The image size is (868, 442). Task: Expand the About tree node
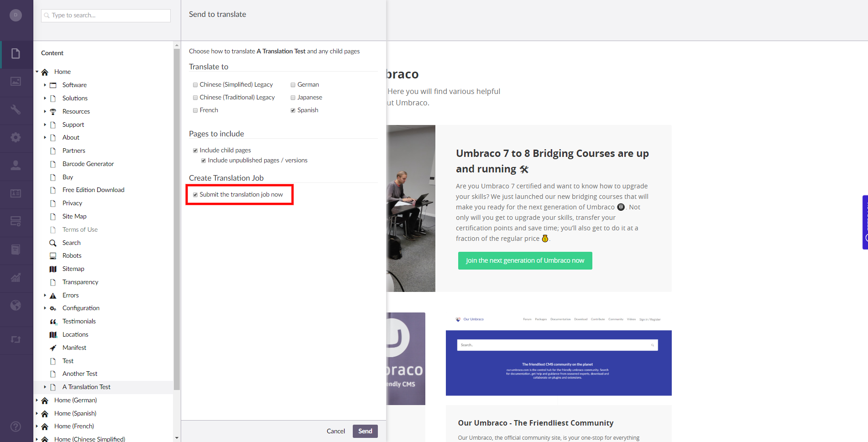[45, 137]
